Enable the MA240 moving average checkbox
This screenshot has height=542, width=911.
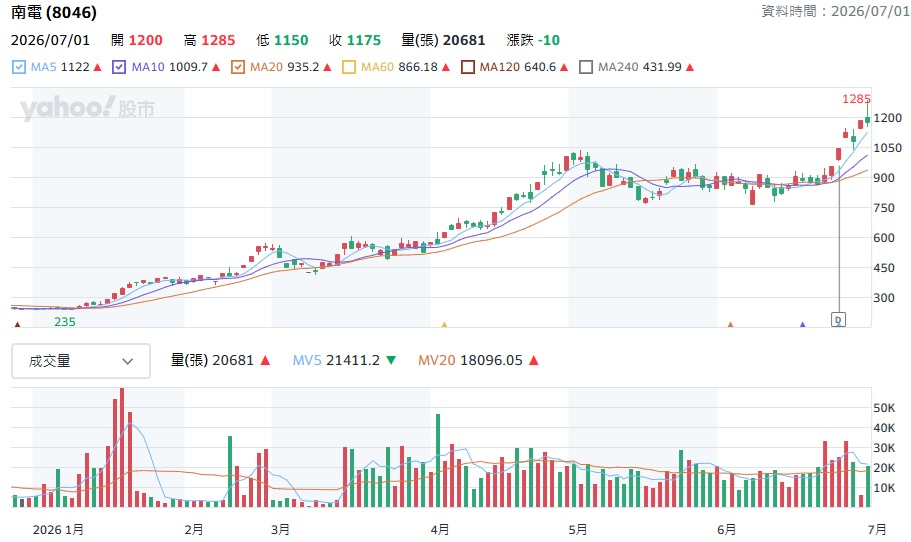586,67
